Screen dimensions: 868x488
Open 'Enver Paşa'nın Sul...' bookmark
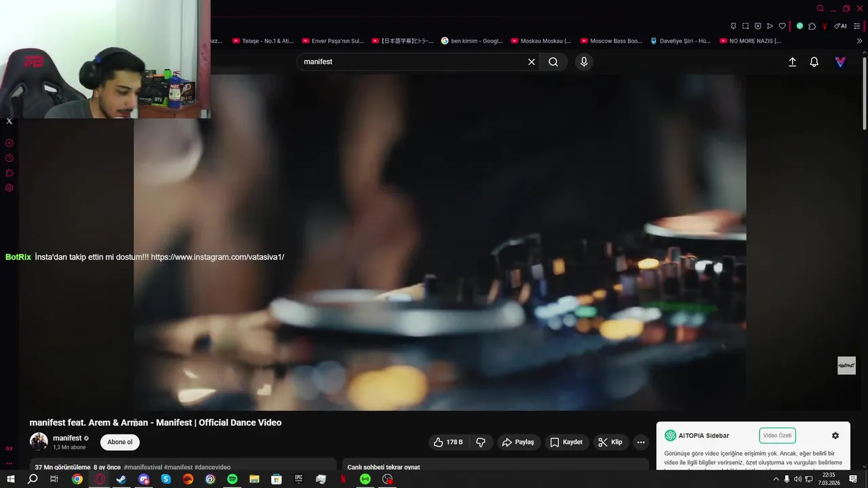[x=333, y=41]
